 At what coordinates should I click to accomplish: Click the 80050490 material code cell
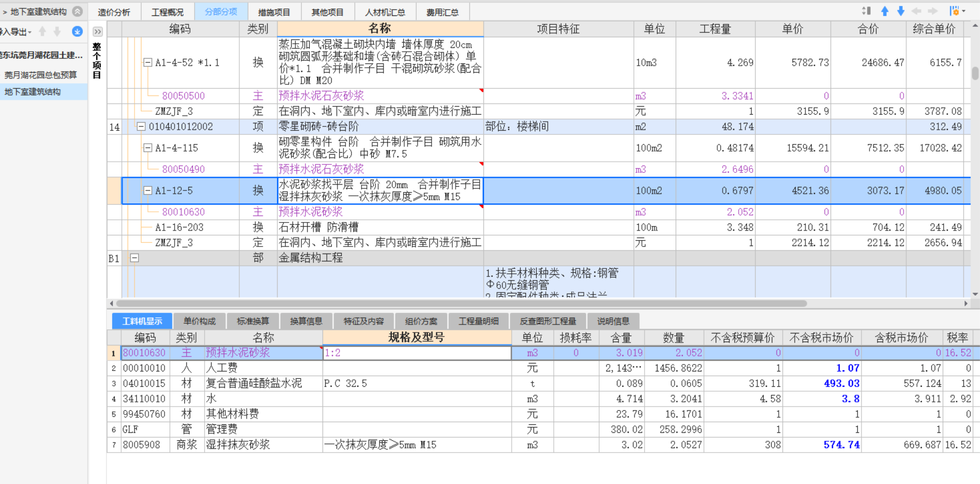pyautogui.click(x=183, y=169)
